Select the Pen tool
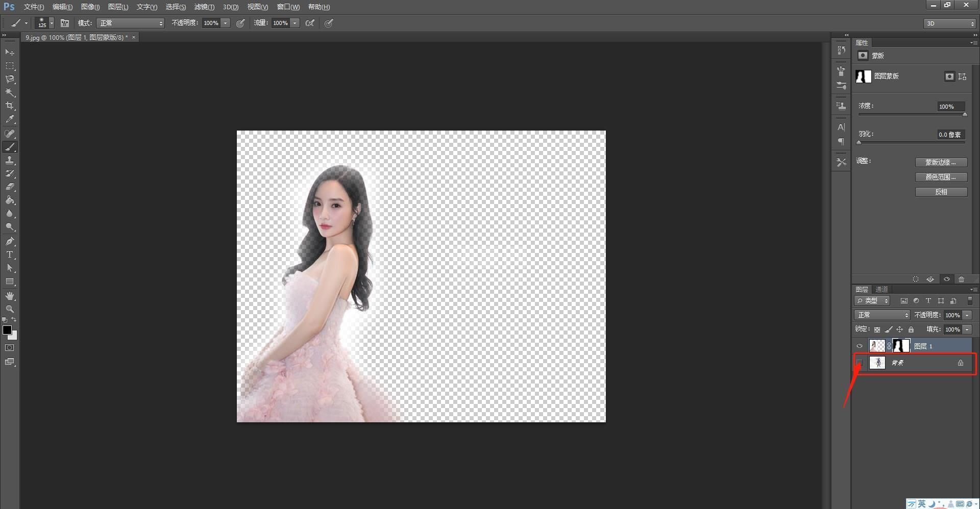The width and height of the screenshot is (980, 509). [10, 241]
